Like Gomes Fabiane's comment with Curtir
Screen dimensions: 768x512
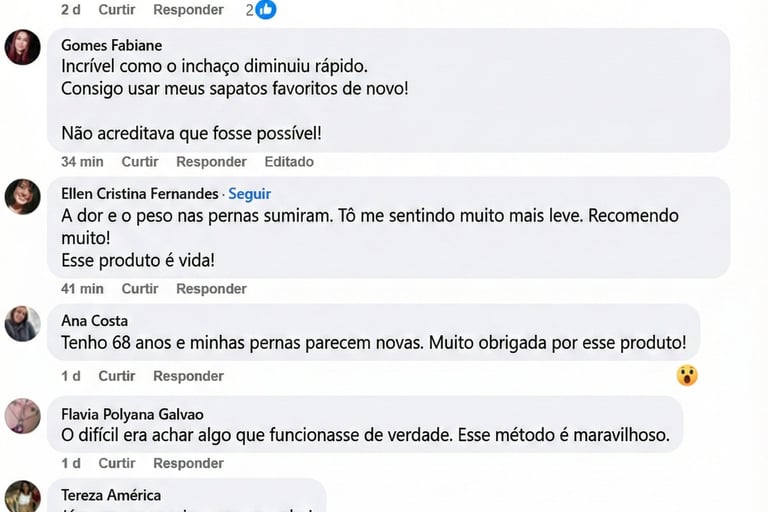pos(140,162)
